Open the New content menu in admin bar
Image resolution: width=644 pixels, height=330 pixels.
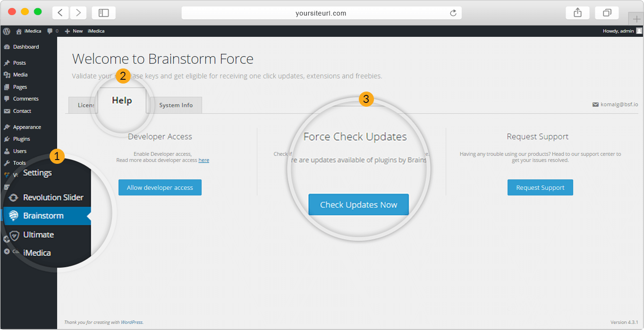coord(74,31)
